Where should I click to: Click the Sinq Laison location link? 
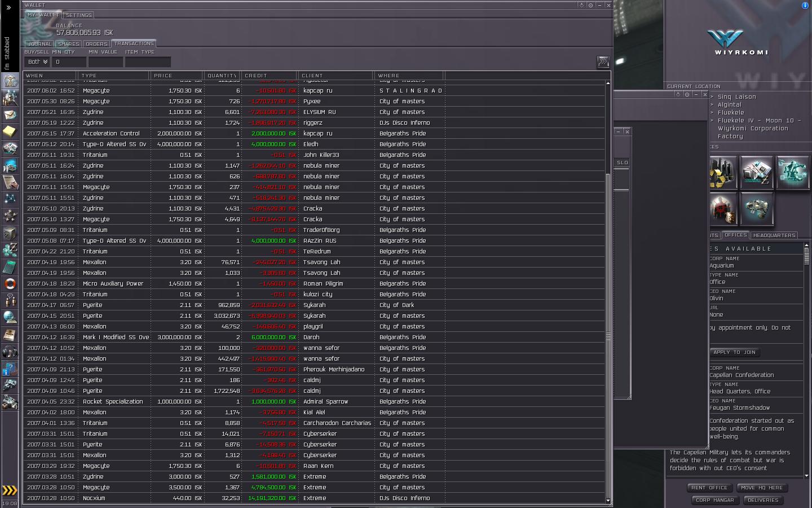(x=736, y=97)
